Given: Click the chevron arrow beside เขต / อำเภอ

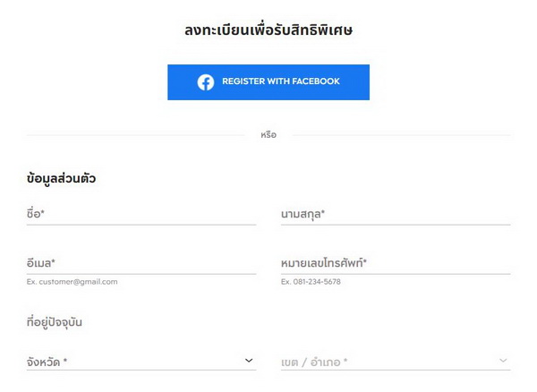Looking at the screenshot, I should [503, 362].
